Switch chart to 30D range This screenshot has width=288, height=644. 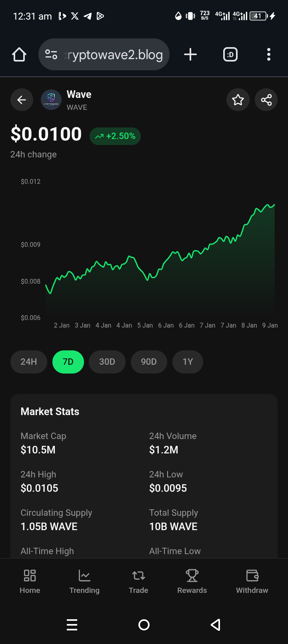(x=107, y=362)
